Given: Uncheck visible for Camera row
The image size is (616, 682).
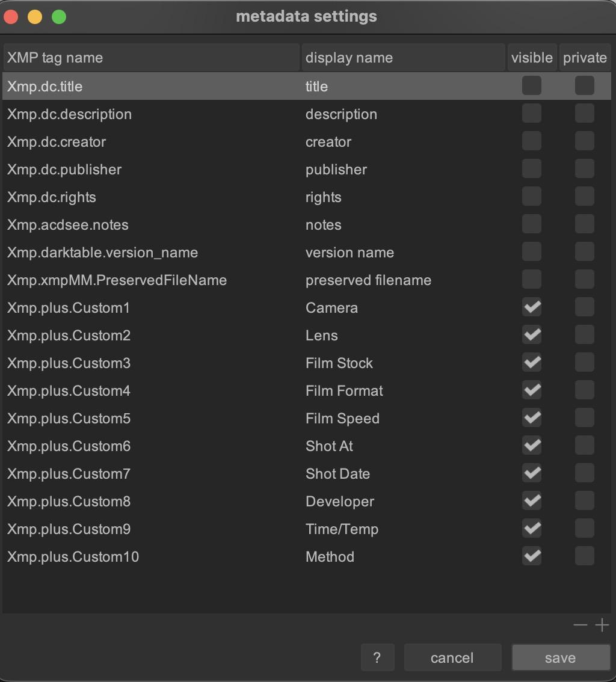Looking at the screenshot, I should point(531,307).
